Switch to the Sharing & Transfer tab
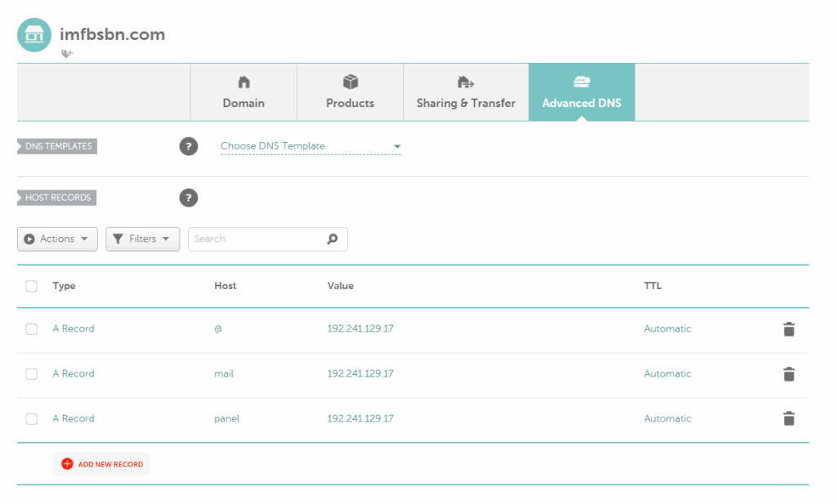 (x=466, y=92)
